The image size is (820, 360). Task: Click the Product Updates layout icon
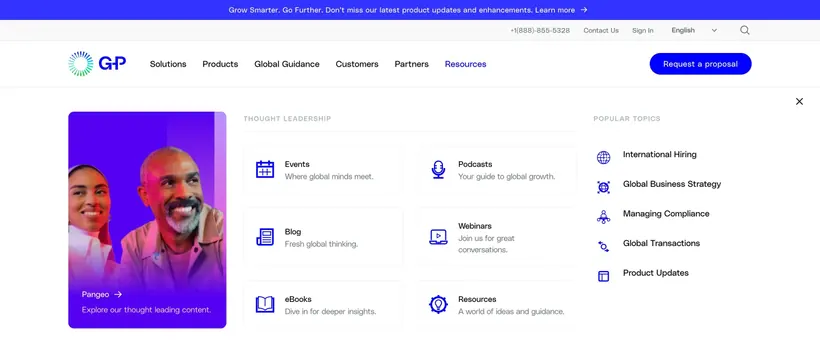point(603,276)
